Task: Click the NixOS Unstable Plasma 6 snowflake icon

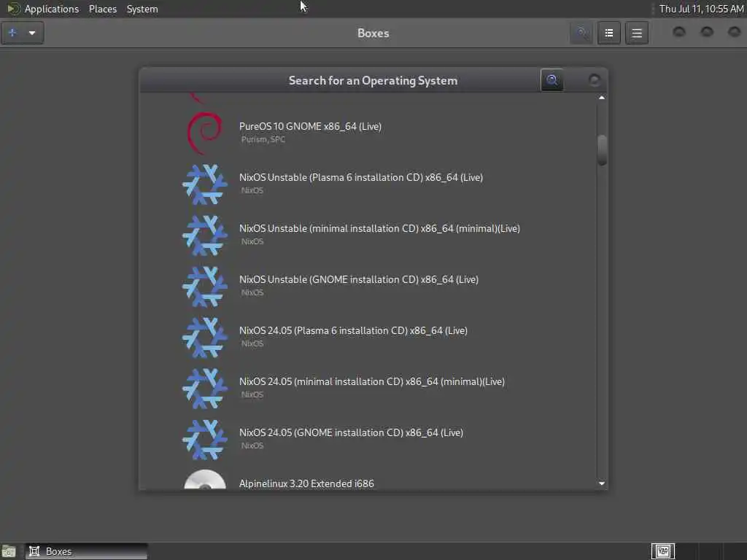Action: pyautogui.click(x=205, y=184)
